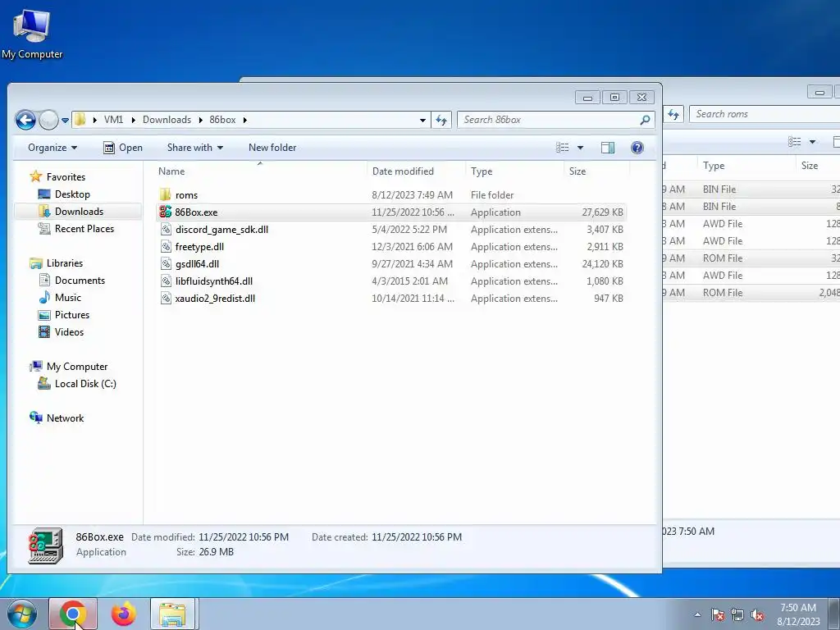Open the Share with menu
This screenshot has height=630, width=840.
[195, 148]
